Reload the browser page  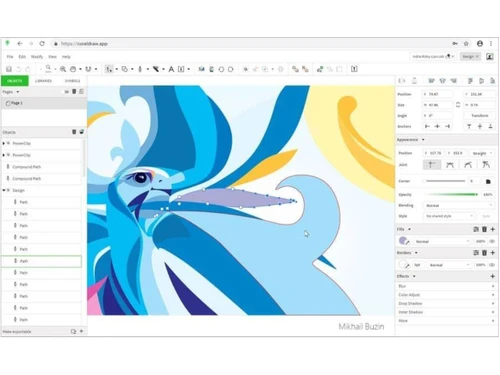[42, 44]
